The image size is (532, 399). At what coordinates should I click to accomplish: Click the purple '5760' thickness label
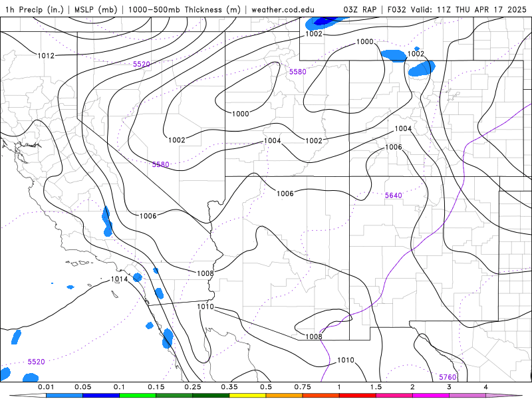(448, 377)
